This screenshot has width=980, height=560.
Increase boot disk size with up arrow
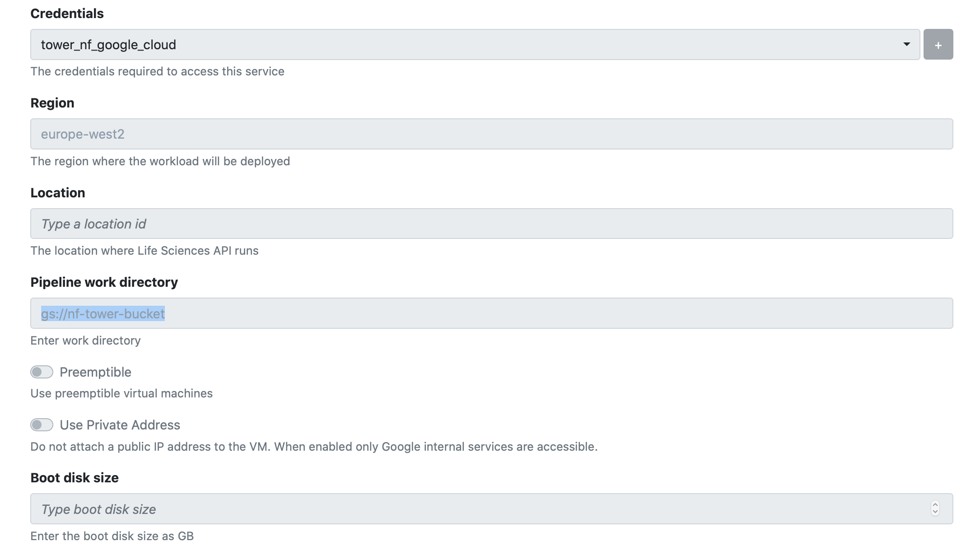(x=935, y=505)
